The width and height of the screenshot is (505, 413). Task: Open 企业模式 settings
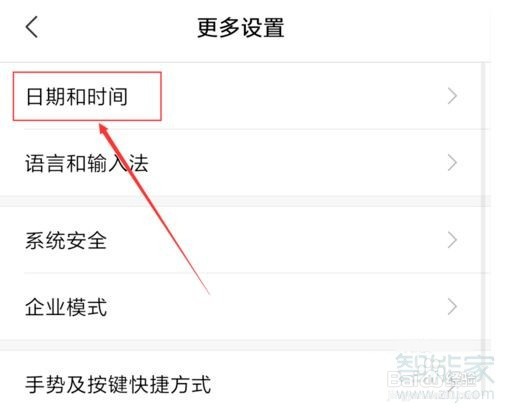(245, 307)
